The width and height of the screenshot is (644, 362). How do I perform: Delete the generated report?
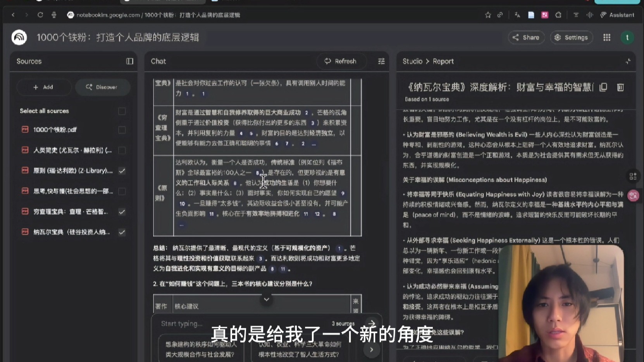[x=620, y=87]
